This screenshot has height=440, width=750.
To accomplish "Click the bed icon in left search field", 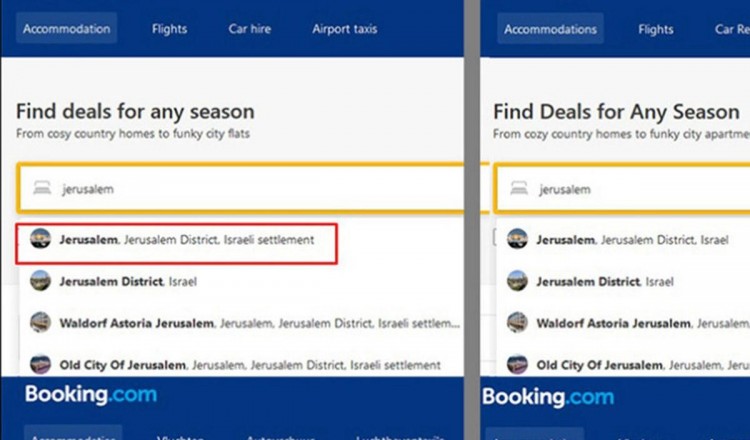I will tap(41, 188).
